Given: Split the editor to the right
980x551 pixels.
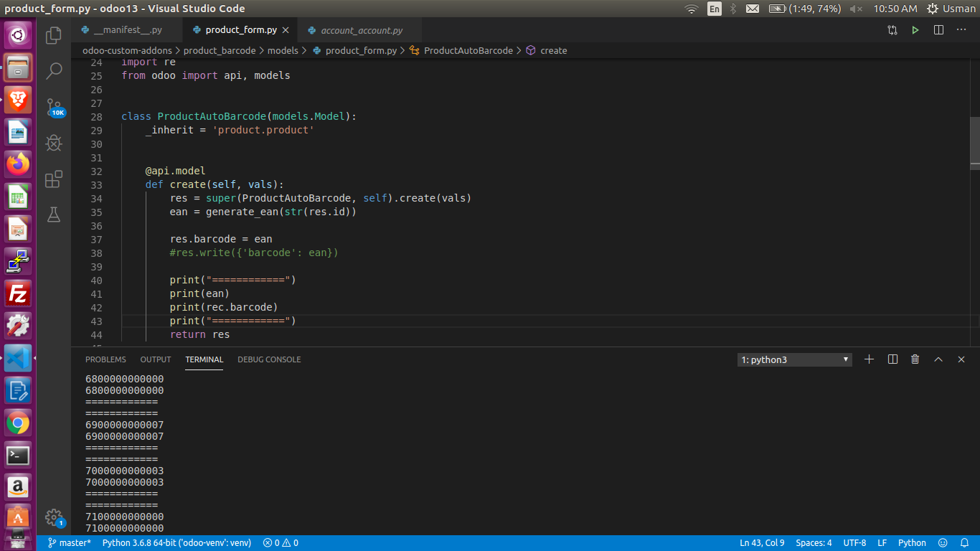Looking at the screenshot, I should 938,30.
